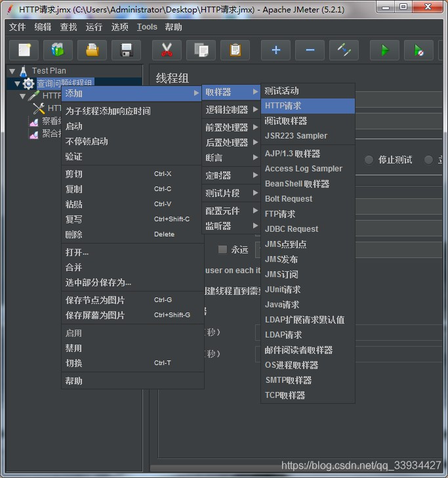The width and height of the screenshot is (448, 478).
Task: Select BeanShell 取样器 entry
Action: pyautogui.click(x=308, y=184)
